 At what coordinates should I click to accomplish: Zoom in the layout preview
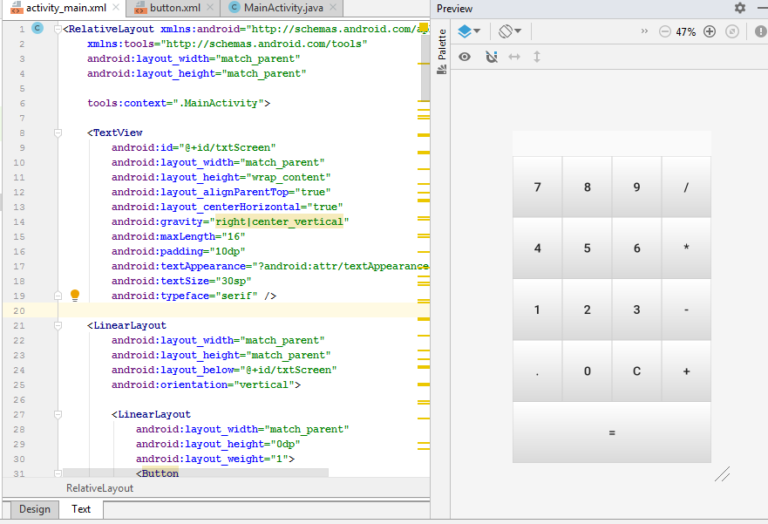(710, 31)
